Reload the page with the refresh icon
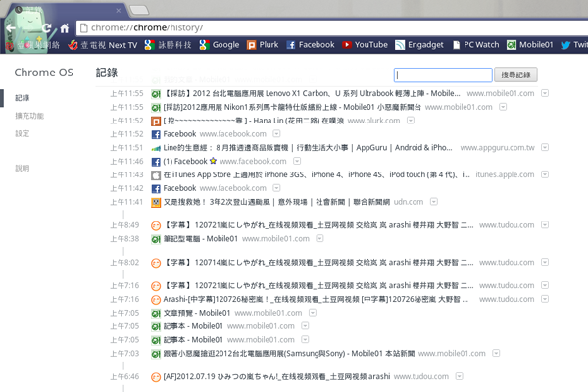588x392 pixels. [x=46, y=27]
